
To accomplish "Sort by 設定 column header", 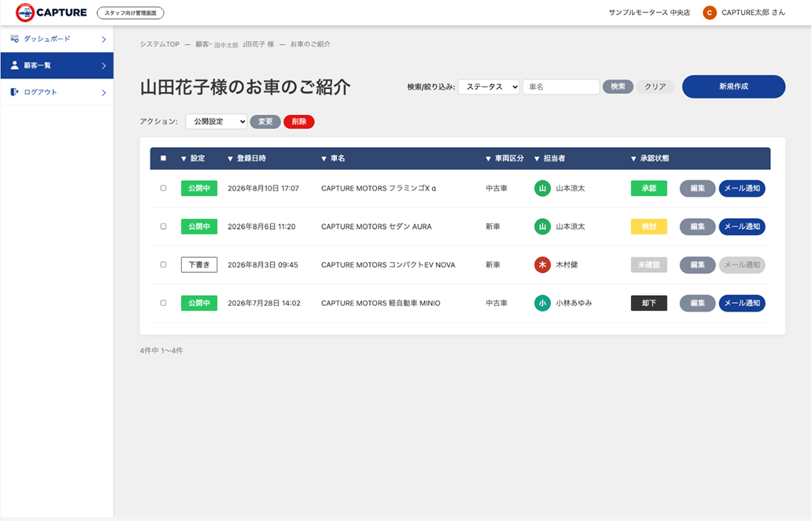I will tap(193, 158).
